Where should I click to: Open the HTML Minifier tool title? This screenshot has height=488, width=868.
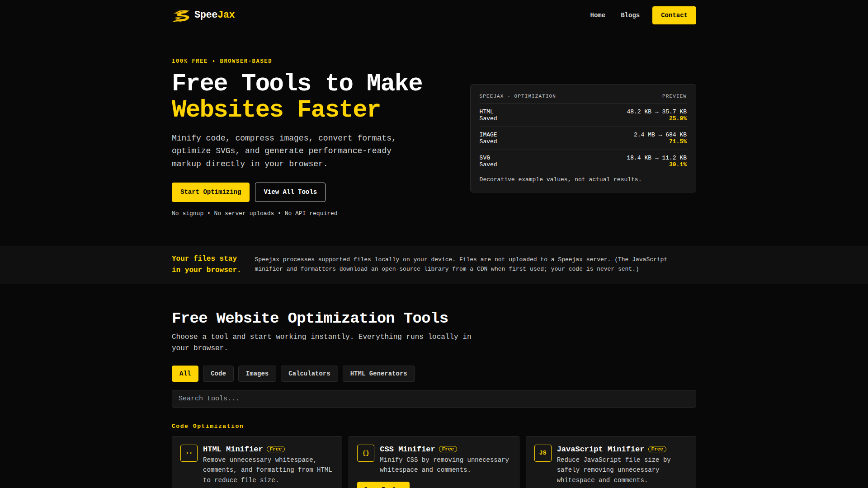(x=233, y=449)
